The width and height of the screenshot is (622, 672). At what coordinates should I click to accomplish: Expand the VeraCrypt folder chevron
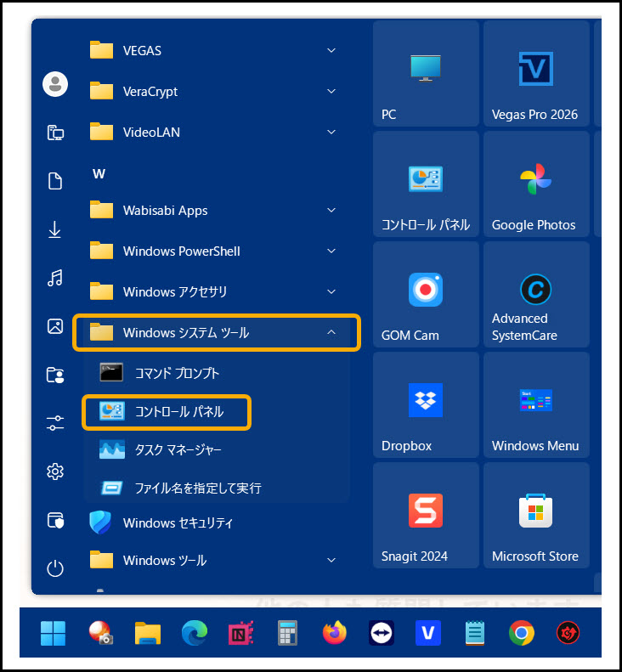(x=331, y=91)
